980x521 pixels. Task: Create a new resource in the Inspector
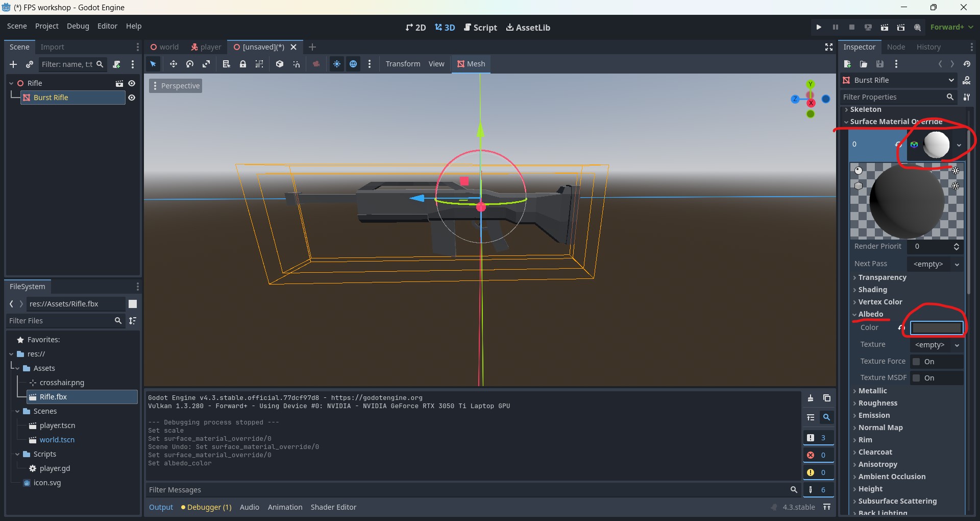click(847, 64)
